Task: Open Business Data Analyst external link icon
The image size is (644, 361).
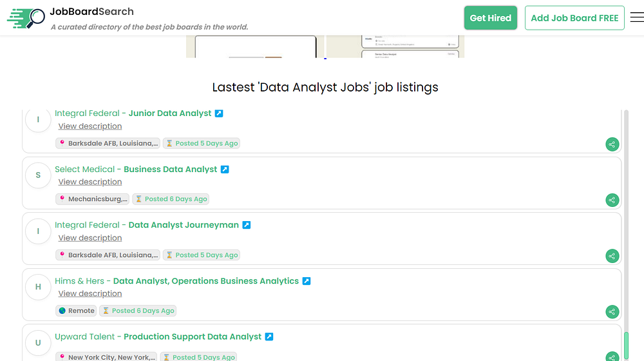Action: pyautogui.click(x=225, y=170)
